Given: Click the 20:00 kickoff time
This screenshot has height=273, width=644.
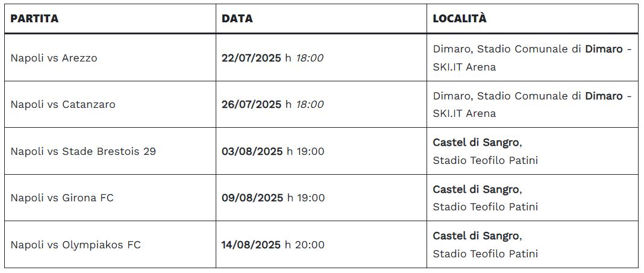Looking at the screenshot, I should tap(310, 245).
